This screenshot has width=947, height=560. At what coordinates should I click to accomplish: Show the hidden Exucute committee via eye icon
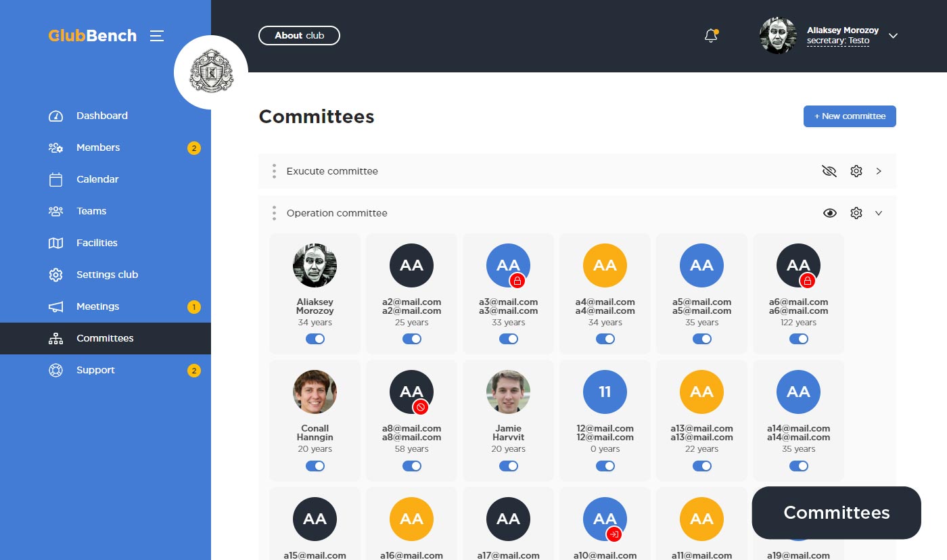pos(829,171)
